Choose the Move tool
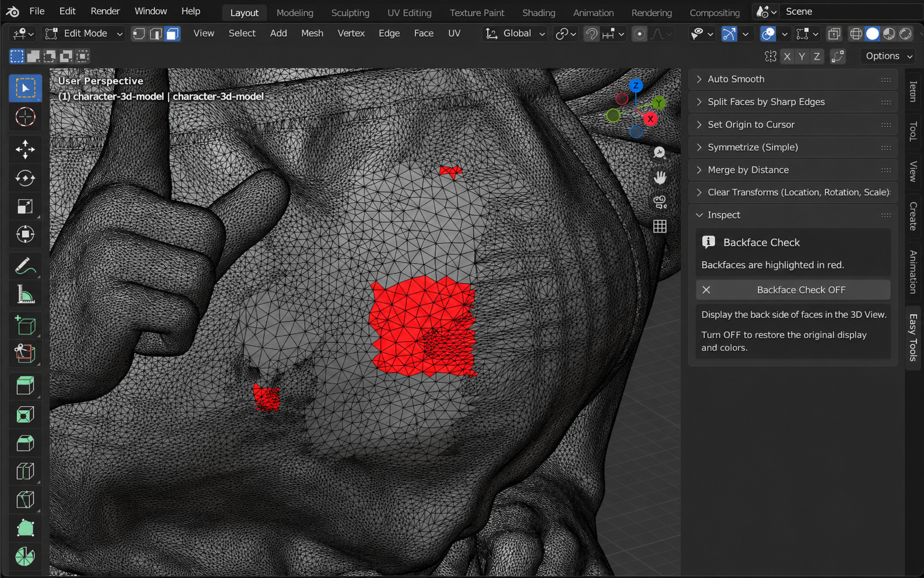 point(25,149)
